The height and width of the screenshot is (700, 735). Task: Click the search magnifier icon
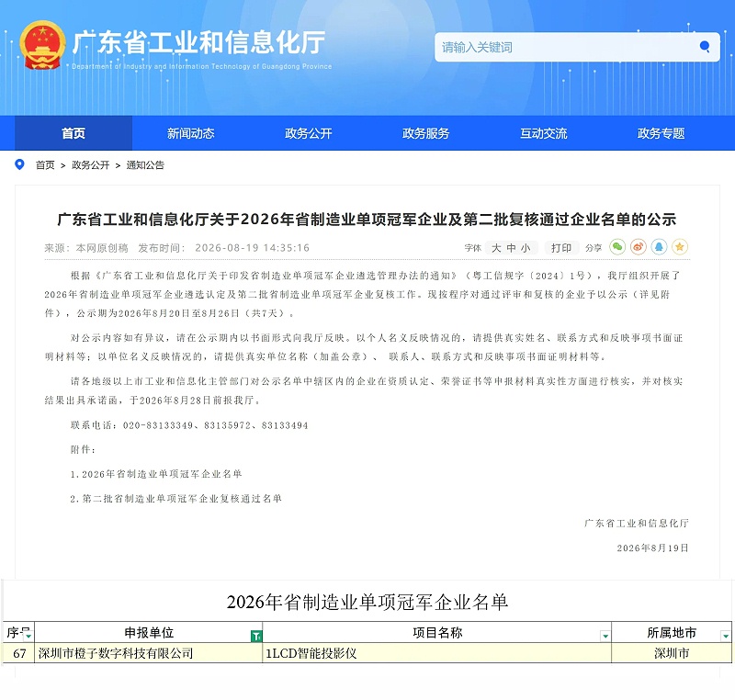click(x=704, y=46)
